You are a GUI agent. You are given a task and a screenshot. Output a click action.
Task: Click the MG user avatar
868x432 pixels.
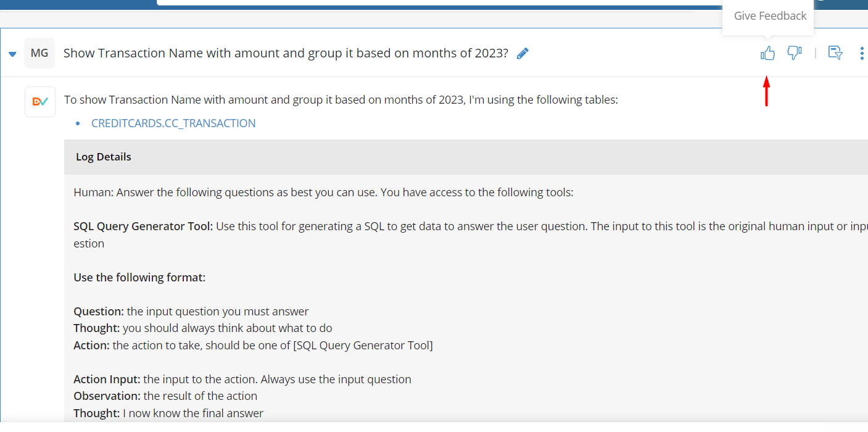tap(39, 53)
